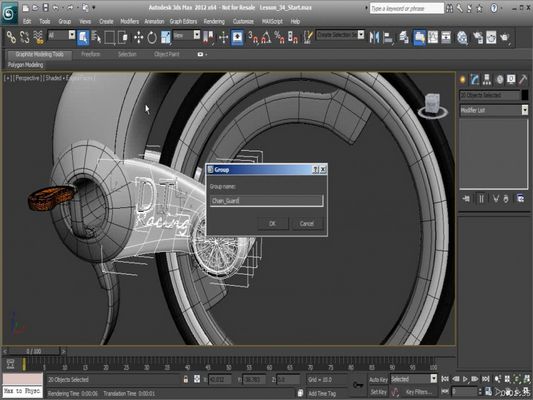This screenshot has height=400, width=533.
Task: Expand the Modifier List dropdown
Action: (x=494, y=110)
